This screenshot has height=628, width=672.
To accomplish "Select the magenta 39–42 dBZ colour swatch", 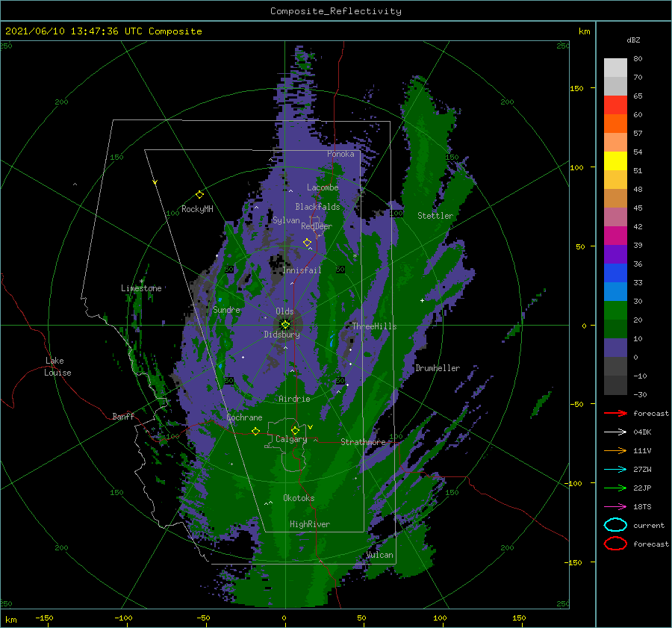I will click(615, 236).
